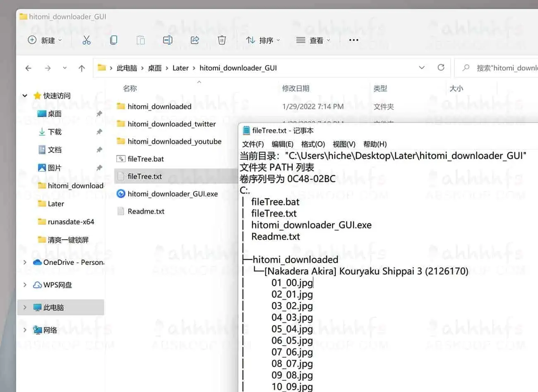The width and height of the screenshot is (538, 392).
Task: Click the back navigation arrow
Action: tap(28, 67)
